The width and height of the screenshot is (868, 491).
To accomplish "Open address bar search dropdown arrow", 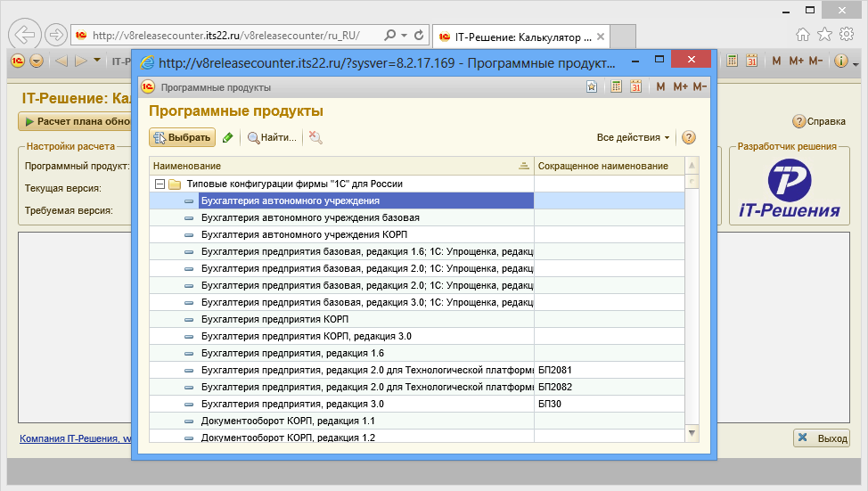I will (404, 35).
